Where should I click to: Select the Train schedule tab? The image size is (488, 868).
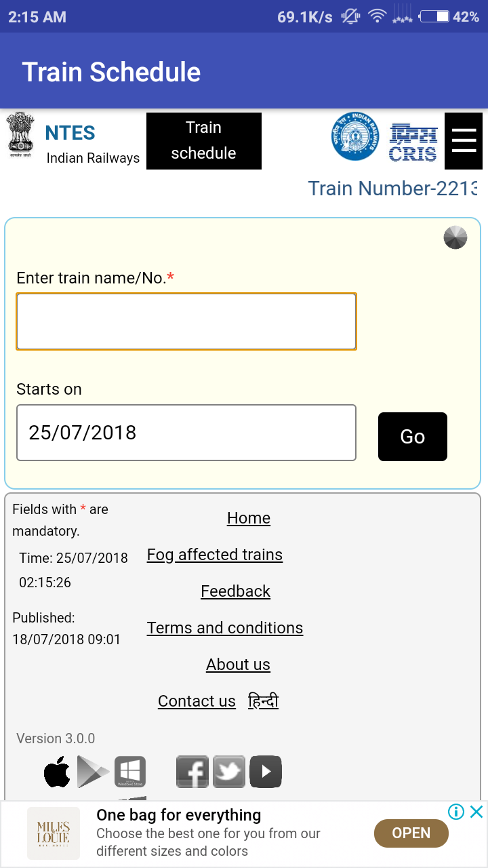(x=204, y=141)
